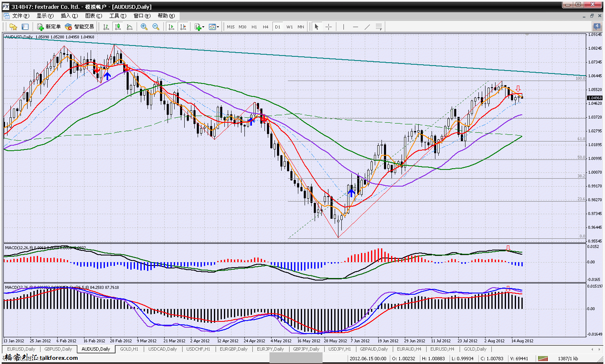
Task: Open the View (显示) menu
Action: coord(45,16)
